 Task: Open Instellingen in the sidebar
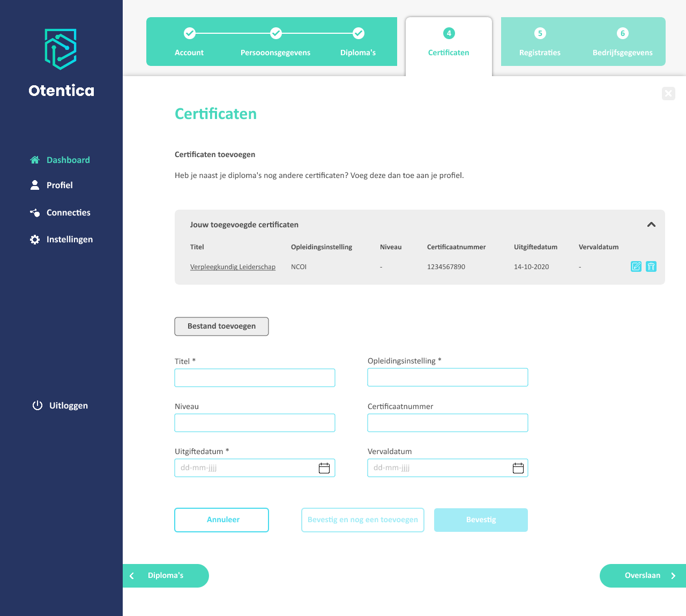61,240
